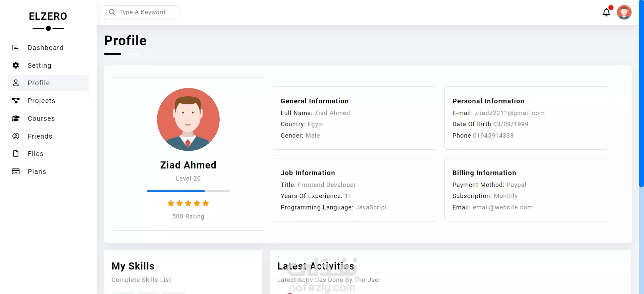Click the Complete Skills List subtitle

click(x=141, y=280)
